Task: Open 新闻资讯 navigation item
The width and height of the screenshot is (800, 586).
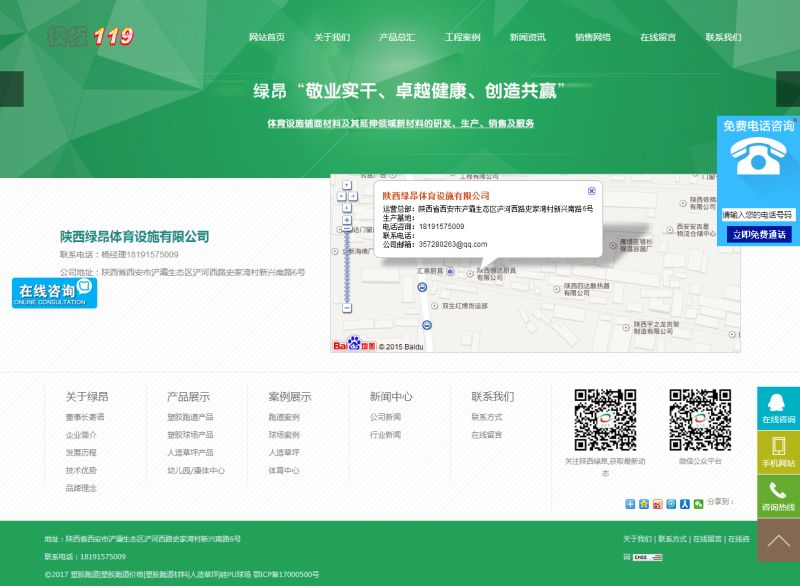Action: click(528, 37)
